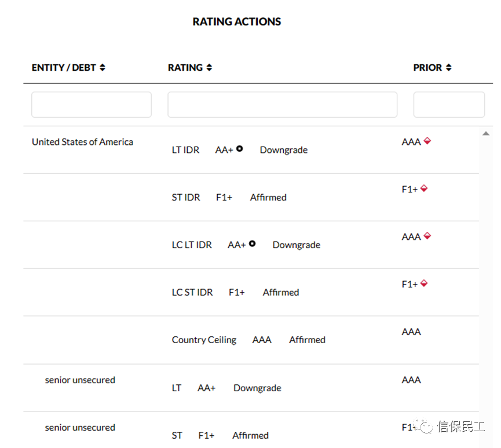Click the LC ST IDR rating type label

192,292
